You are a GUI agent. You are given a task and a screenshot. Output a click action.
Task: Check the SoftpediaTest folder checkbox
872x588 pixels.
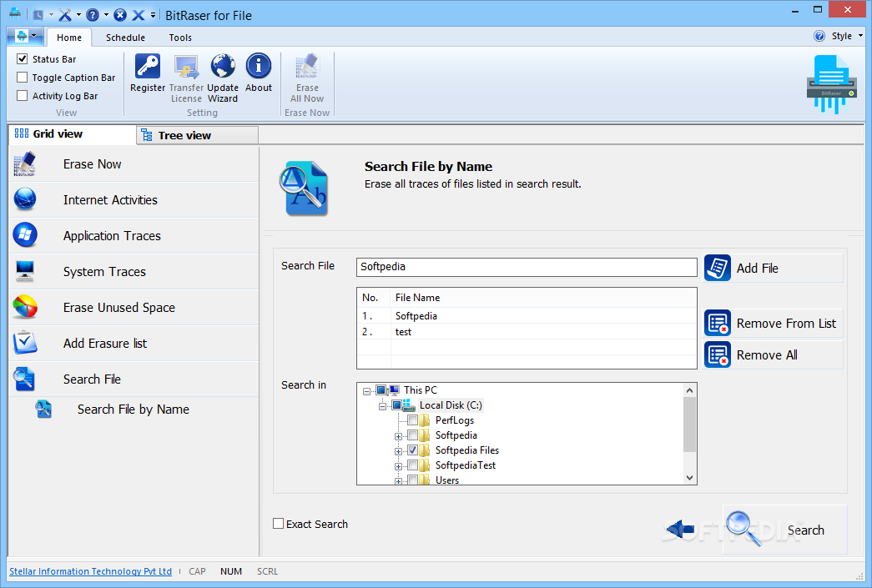pyautogui.click(x=413, y=465)
